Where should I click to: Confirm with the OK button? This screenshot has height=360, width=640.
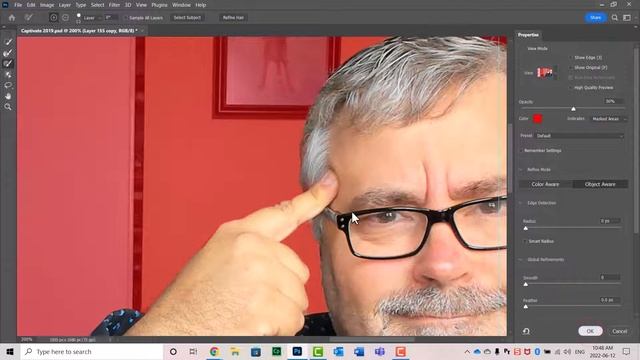tap(590, 331)
